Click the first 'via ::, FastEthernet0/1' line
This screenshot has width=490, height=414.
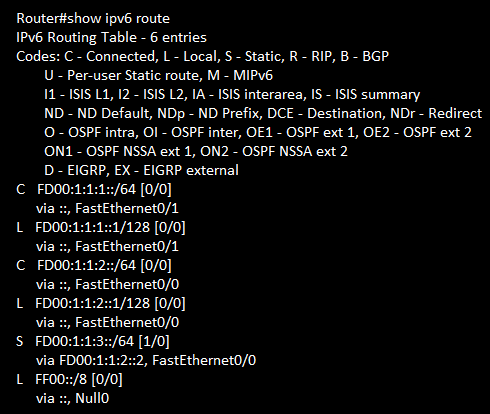click(x=107, y=209)
